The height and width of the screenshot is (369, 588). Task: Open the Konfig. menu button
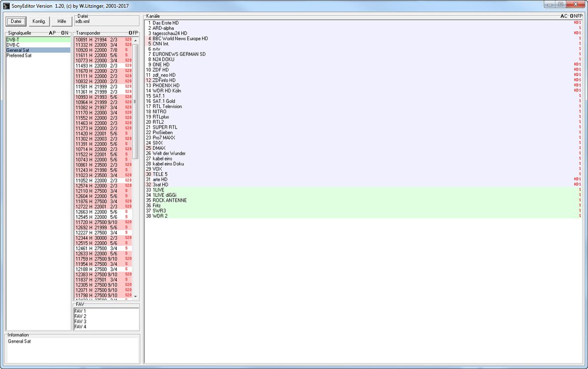[39, 21]
